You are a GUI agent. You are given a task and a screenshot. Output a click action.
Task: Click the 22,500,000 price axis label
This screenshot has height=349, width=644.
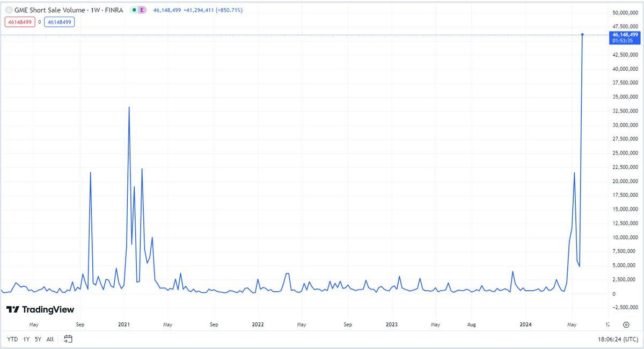point(625,167)
